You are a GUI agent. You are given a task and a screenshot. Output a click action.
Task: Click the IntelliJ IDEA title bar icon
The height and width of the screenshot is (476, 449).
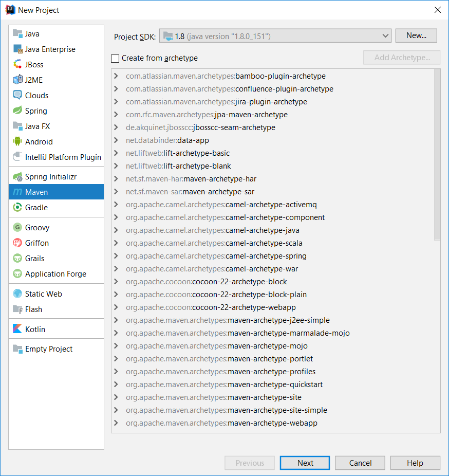click(10, 10)
